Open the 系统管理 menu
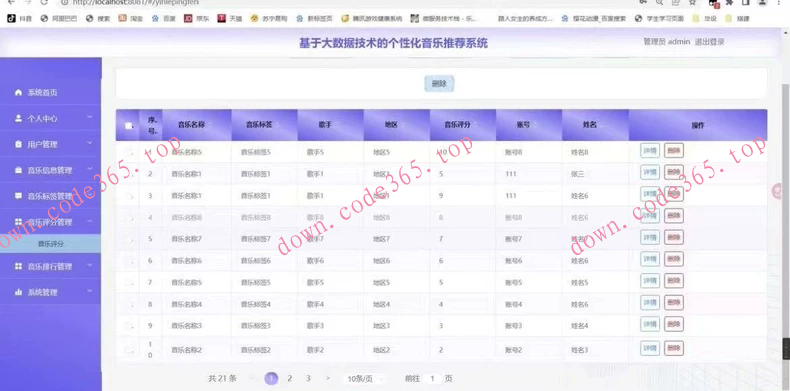 (x=51, y=292)
